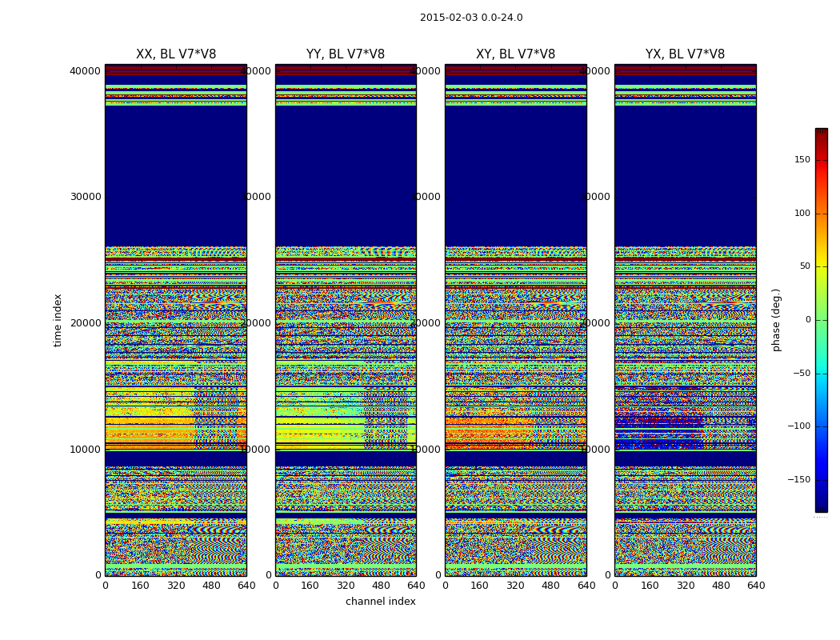
Task: Select the 'XX, BL V7*V8' subplot title
Action: [176, 54]
